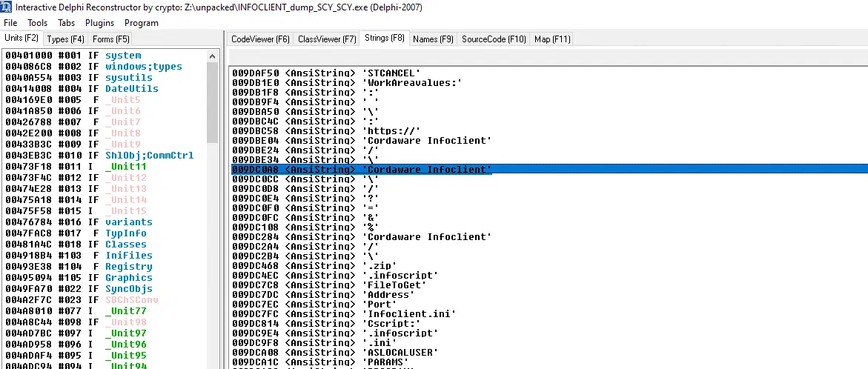
Task: Select the DateUtils unit row
Action: [x=105, y=88]
